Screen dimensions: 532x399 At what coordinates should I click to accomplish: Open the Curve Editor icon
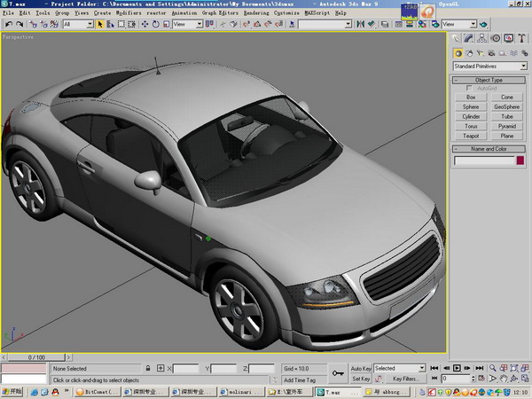[399, 24]
